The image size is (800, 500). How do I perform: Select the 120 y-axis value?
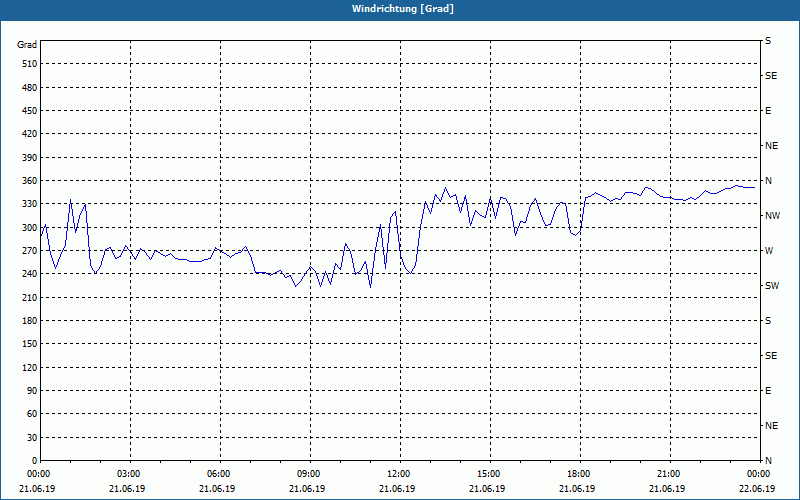click(x=30, y=367)
